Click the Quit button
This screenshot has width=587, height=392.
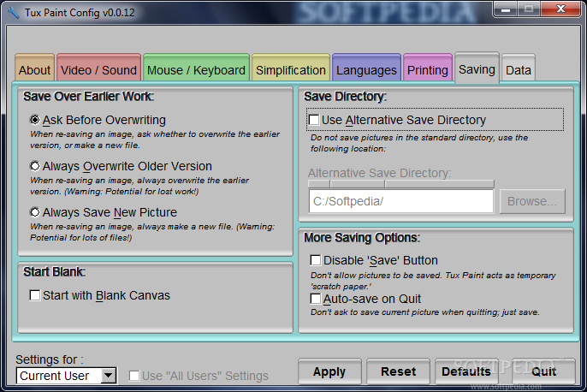click(543, 371)
